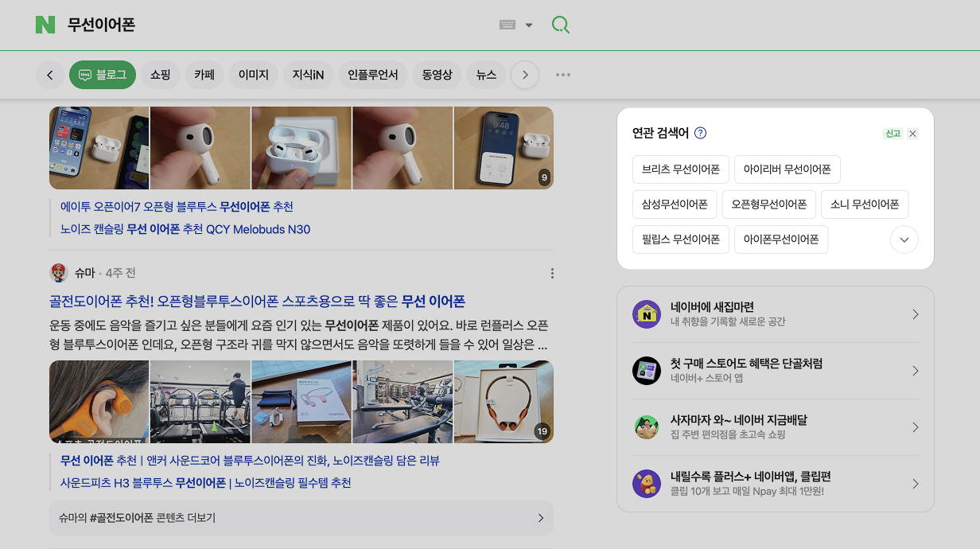This screenshot has width=980, height=549.
Task: Go to the 인플루언서 tab
Action: coord(373,75)
